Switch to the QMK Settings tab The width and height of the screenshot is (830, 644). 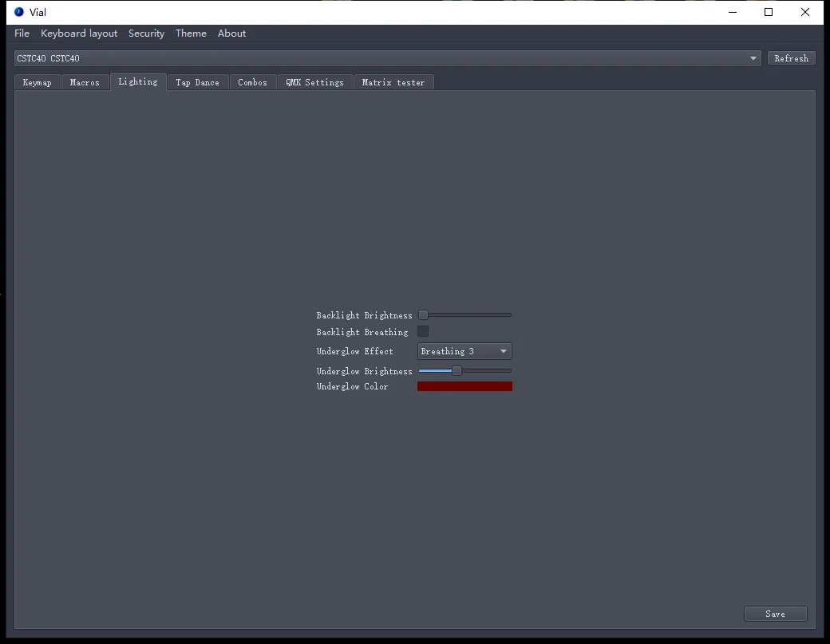314,82
